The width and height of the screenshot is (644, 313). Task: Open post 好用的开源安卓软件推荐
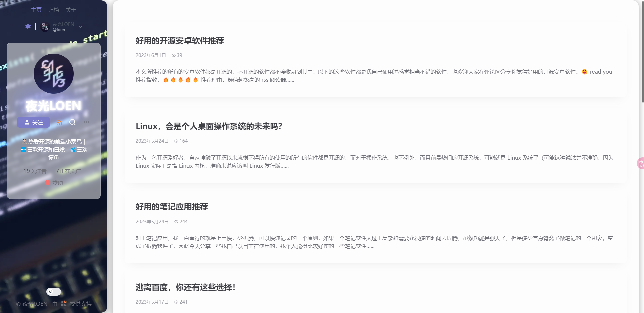pyautogui.click(x=179, y=41)
